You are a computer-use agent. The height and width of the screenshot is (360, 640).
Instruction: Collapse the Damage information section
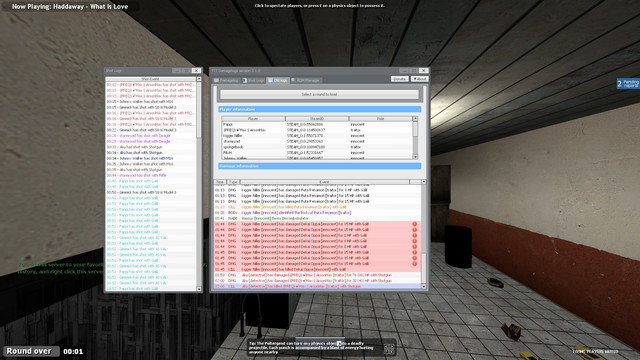click(x=320, y=166)
